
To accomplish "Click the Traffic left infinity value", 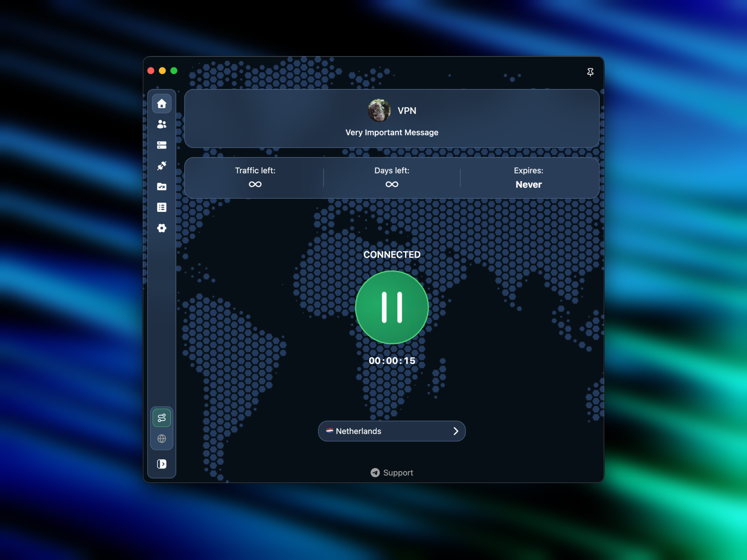I will (255, 184).
